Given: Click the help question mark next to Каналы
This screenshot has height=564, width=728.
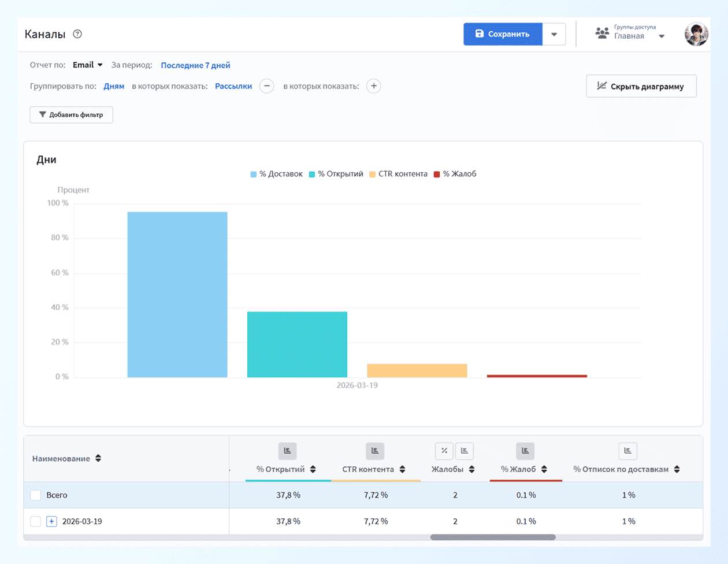Looking at the screenshot, I should click(77, 34).
